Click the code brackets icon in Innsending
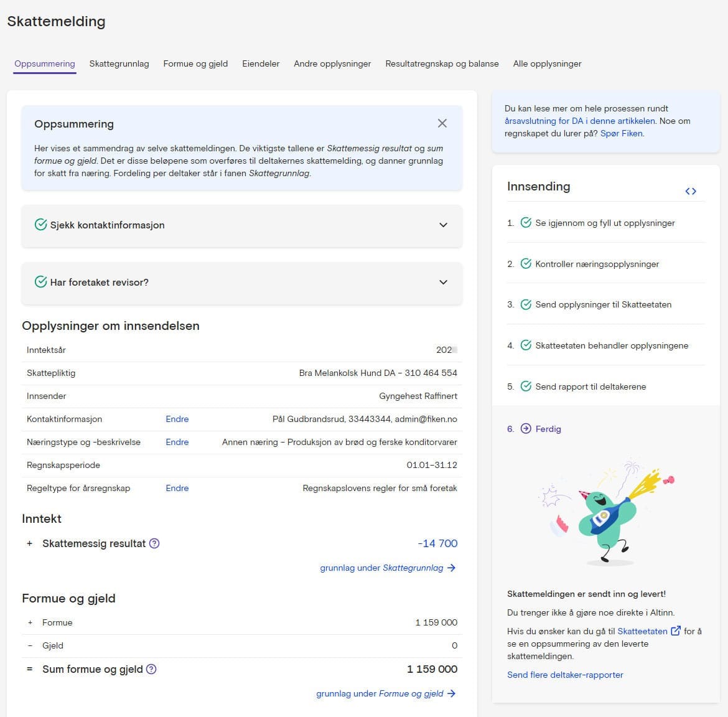This screenshot has height=717, width=728. (x=691, y=191)
